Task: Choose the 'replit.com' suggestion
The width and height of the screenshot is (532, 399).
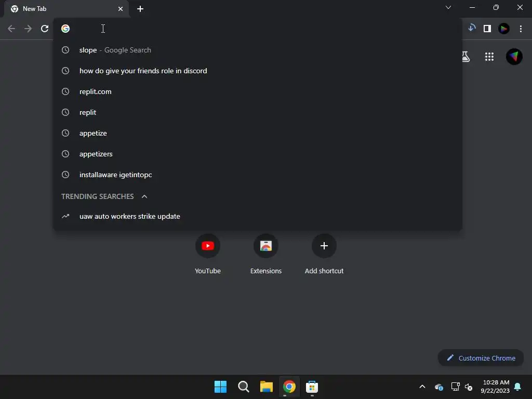Action: point(258,91)
